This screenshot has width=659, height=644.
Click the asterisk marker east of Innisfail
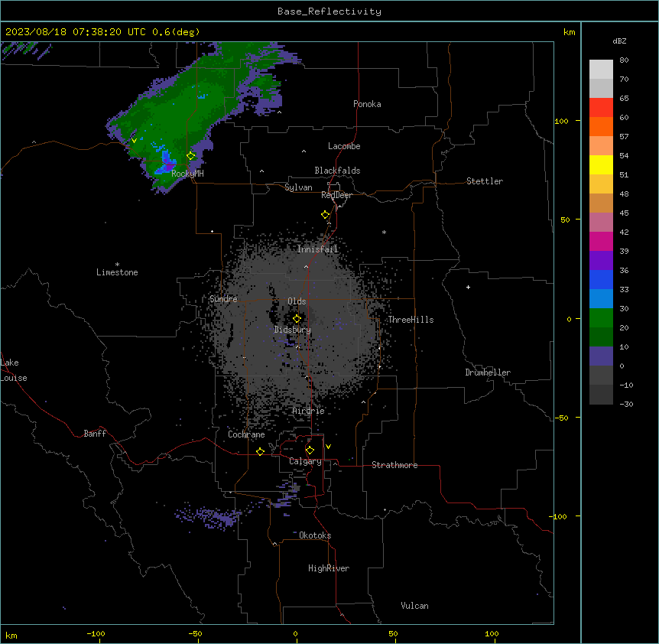point(384,232)
